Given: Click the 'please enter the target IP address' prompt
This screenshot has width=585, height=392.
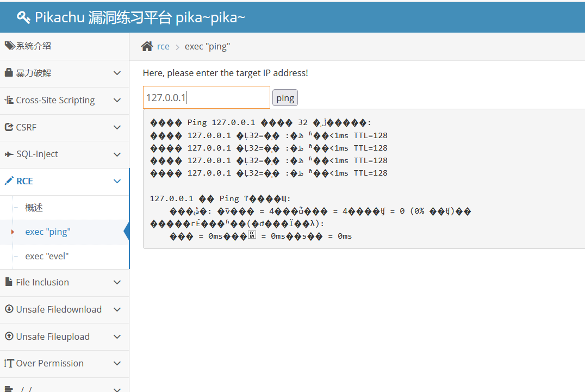Looking at the screenshot, I should [225, 73].
